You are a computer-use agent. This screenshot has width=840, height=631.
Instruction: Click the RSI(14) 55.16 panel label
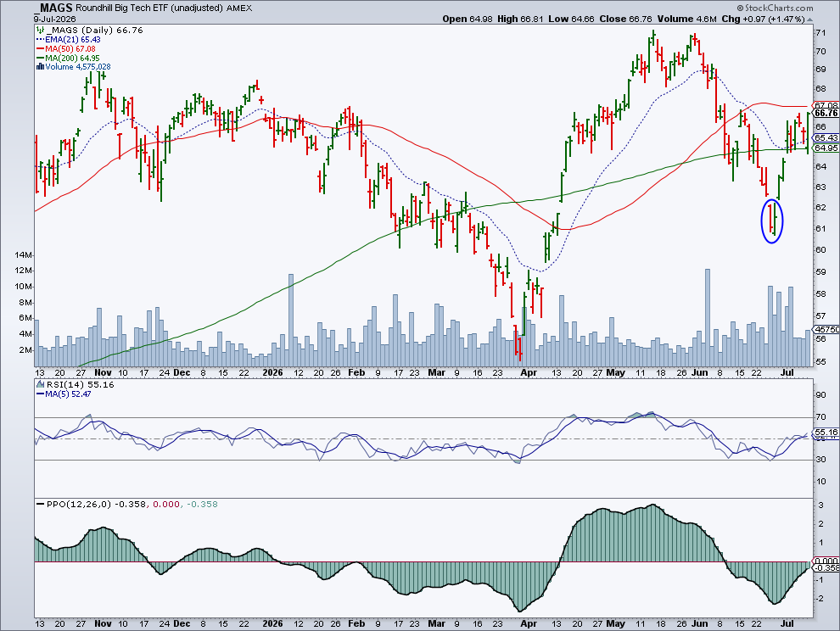click(80, 384)
